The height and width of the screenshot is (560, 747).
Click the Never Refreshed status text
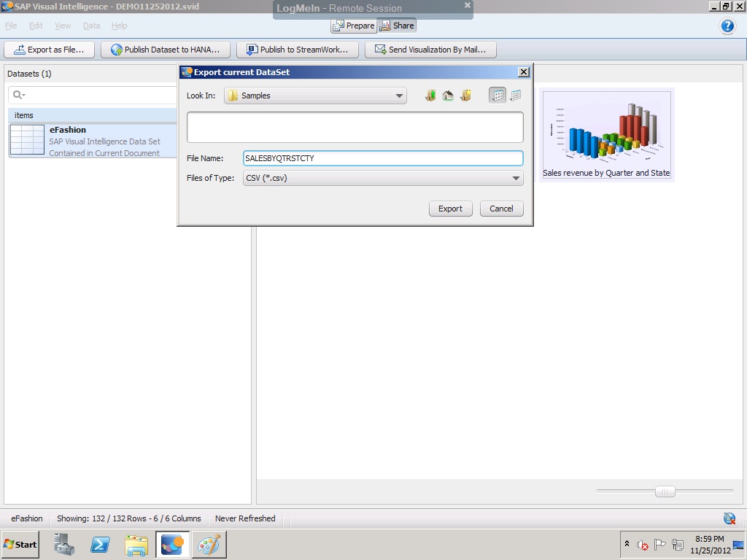point(245,518)
